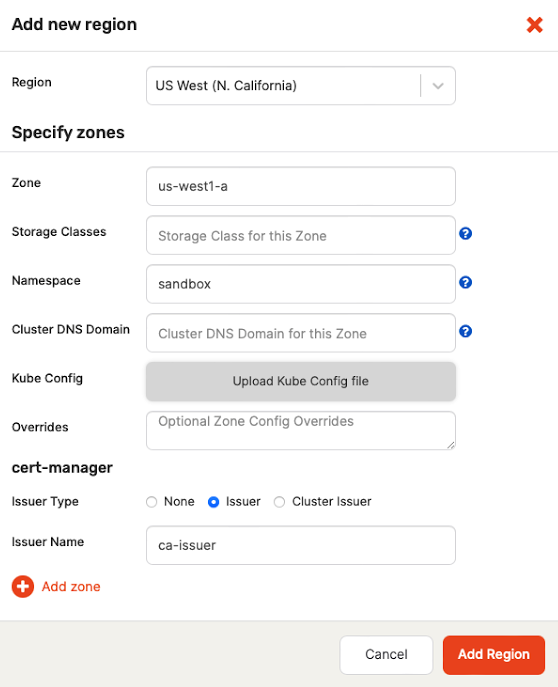Click the US West (N. California) region selector
The image size is (558, 687).
[301, 86]
